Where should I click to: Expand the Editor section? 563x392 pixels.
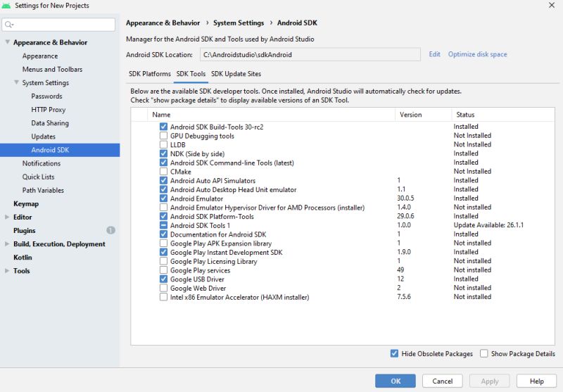(x=7, y=217)
